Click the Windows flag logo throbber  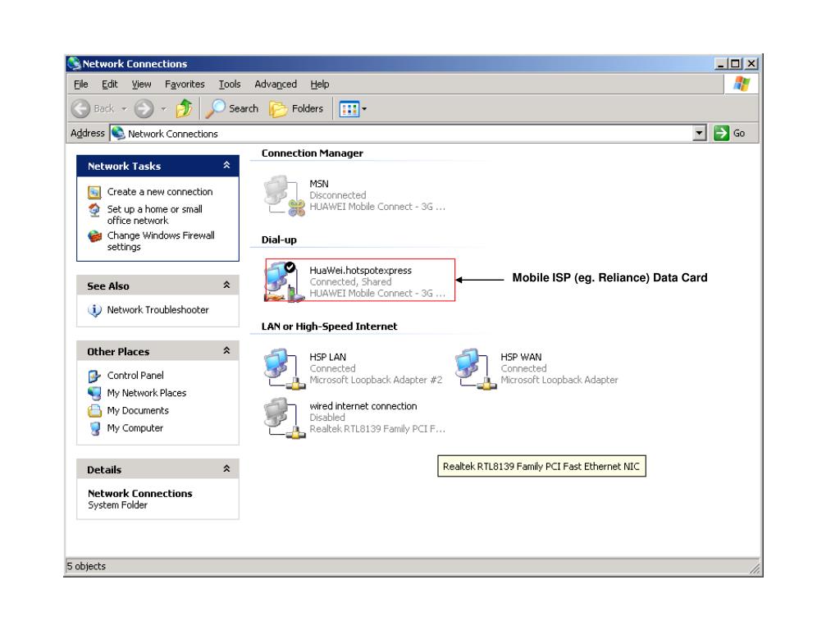[742, 84]
